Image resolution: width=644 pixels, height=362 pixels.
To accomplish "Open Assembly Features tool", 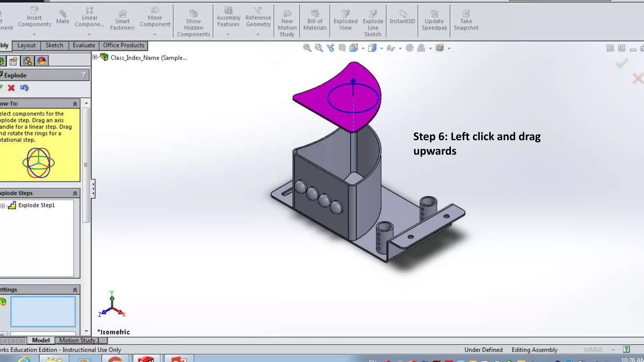I will click(228, 18).
